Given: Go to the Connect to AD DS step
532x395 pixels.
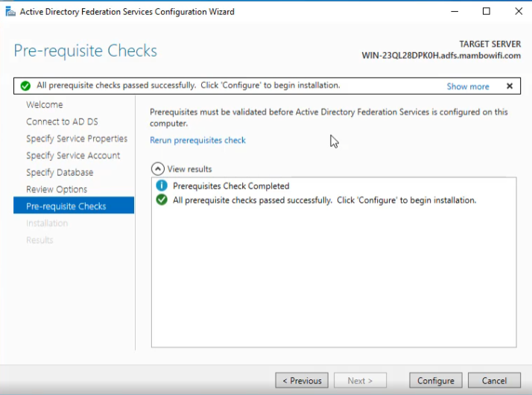Looking at the screenshot, I should coord(62,121).
